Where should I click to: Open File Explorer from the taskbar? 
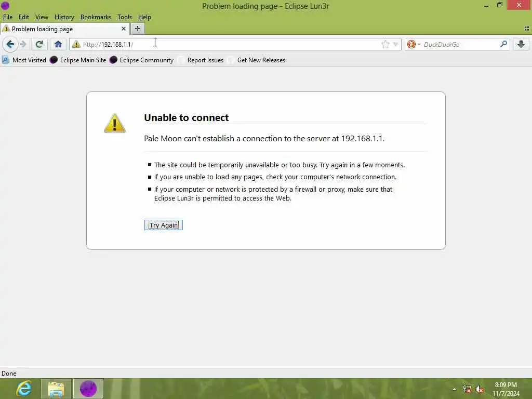tap(56, 389)
